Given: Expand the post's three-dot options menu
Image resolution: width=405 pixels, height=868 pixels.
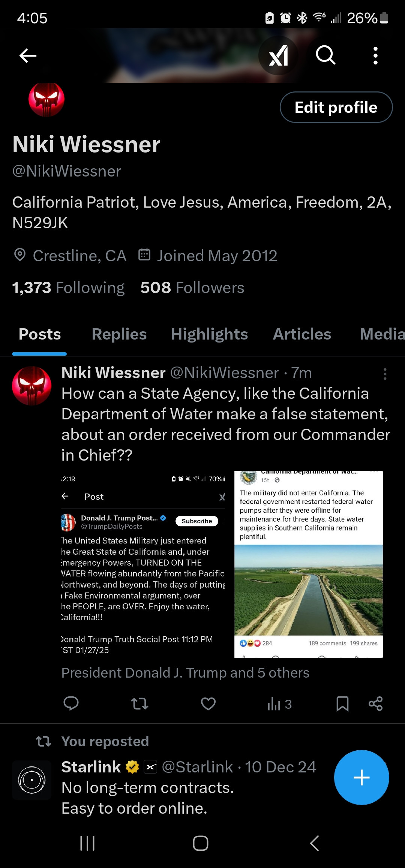Looking at the screenshot, I should (x=385, y=374).
